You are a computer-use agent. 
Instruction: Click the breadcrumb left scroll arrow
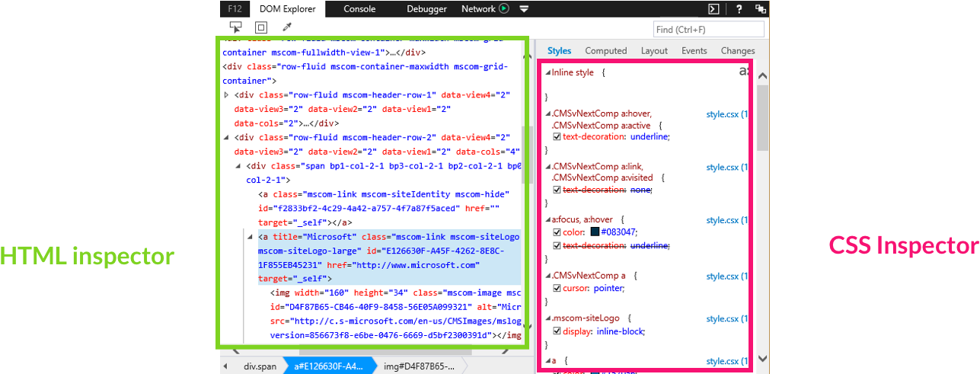[x=226, y=366]
